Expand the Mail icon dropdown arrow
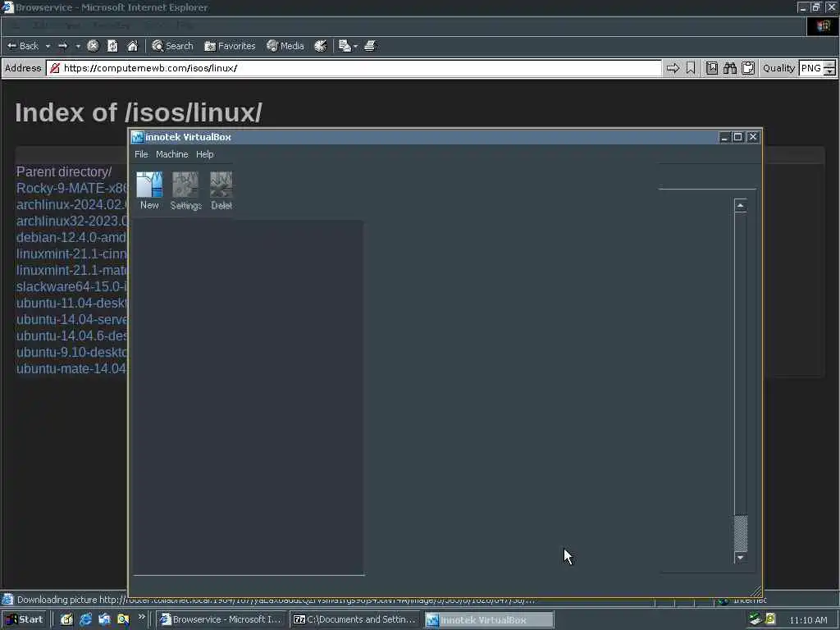This screenshot has width=840, height=630. (x=356, y=46)
